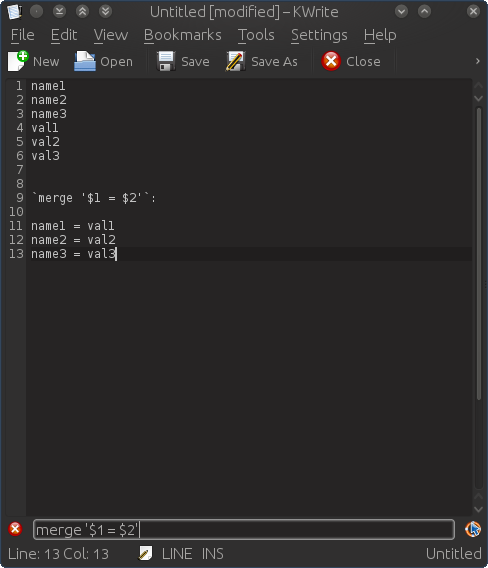
Task: Click the text 'name2' on line 2
Action: (49, 100)
